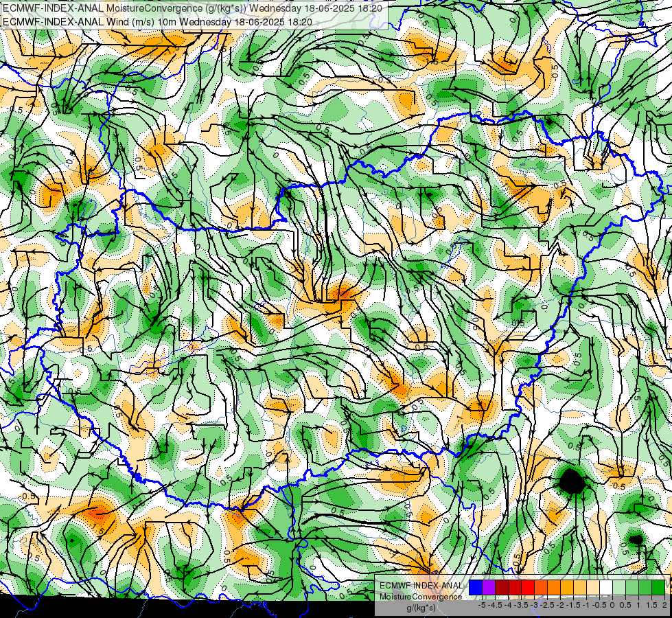The height and width of the screenshot is (618, 672).
Task: Click the '-3' legend tick label
Action: coord(534,605)
